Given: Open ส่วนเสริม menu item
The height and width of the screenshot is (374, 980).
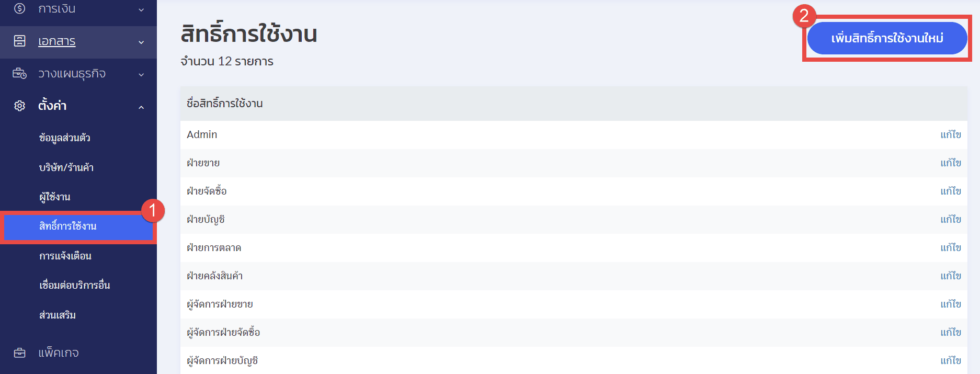Looking at the screenshot, I should pos(58,315).
